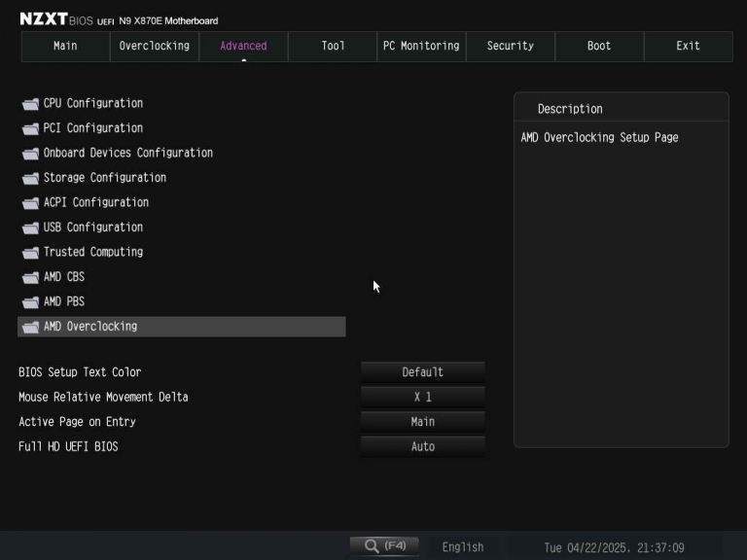747x560 pixels.
Task: Go to the Tool tab
Action: click(333, 47)
